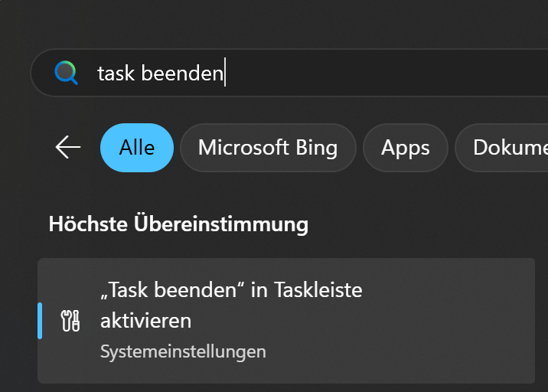Switch to the Microsoft Bing filter
This screenshot has width=548, height=392.
(x=268, y=147)
